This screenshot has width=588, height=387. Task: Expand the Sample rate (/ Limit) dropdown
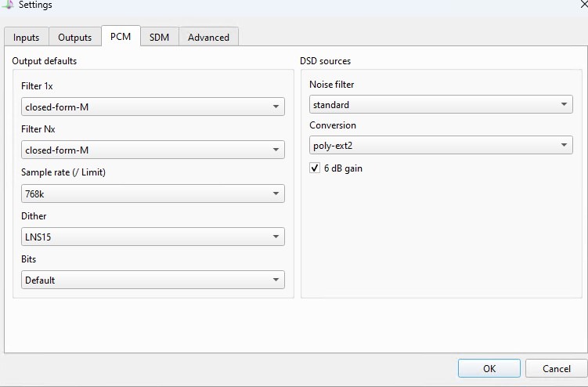point(153,193)
